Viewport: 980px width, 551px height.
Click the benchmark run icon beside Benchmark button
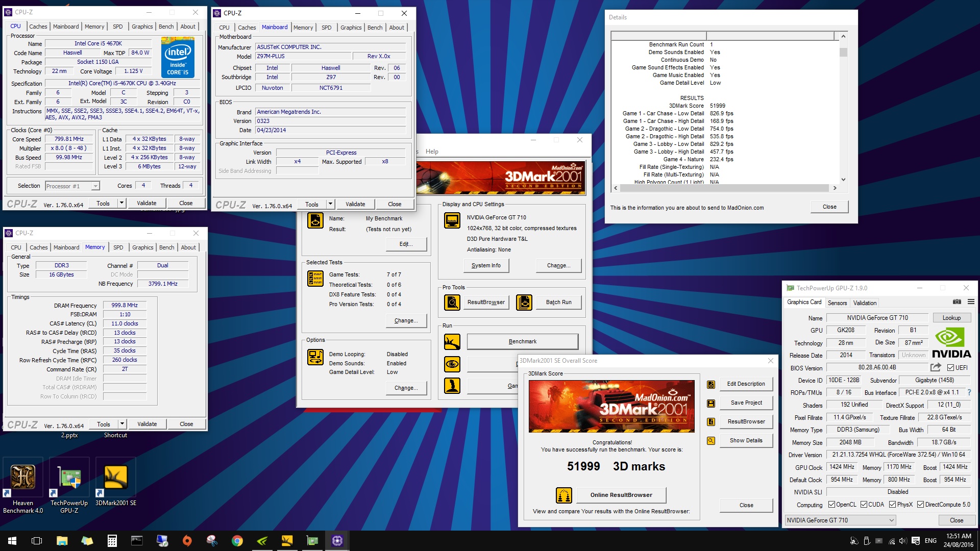pyautogui.click(x=452, y=342)
